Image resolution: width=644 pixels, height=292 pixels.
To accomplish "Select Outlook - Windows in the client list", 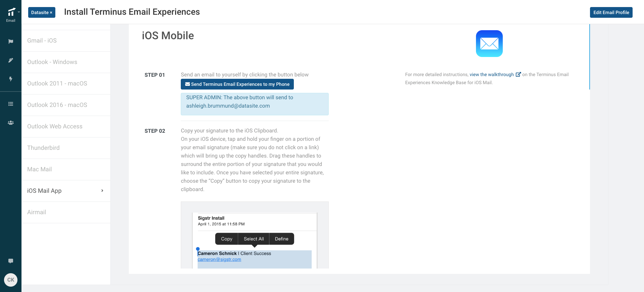I will pos(66,62).
